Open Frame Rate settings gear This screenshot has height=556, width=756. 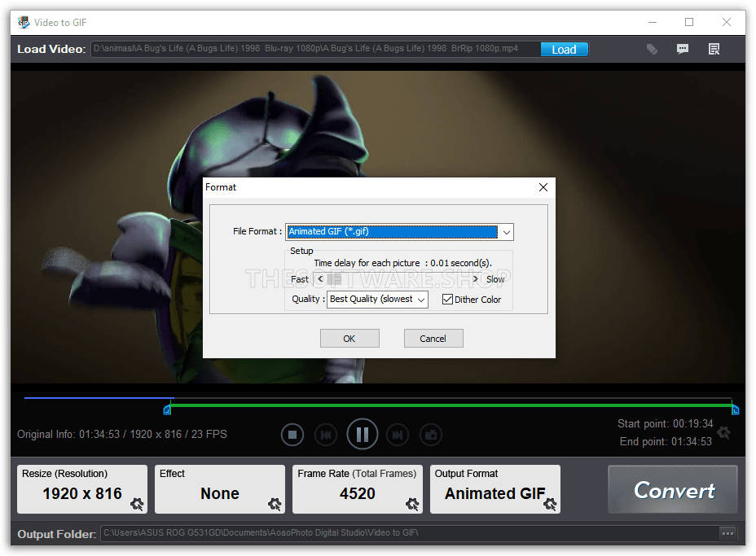412,505
